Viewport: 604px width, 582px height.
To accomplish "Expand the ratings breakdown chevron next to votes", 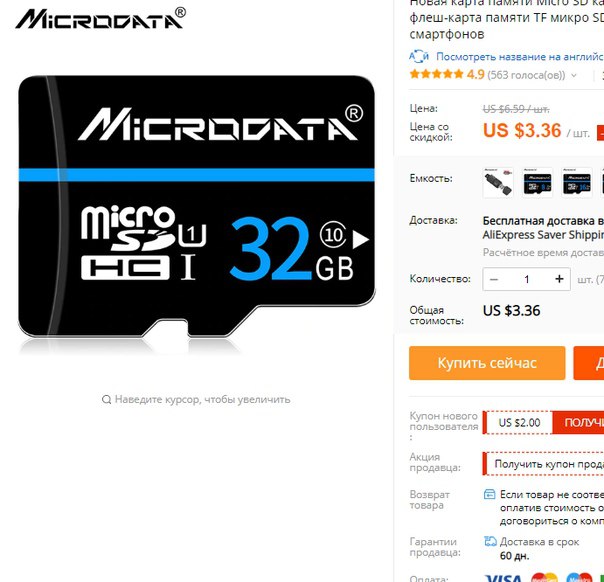I will (574, 75).
